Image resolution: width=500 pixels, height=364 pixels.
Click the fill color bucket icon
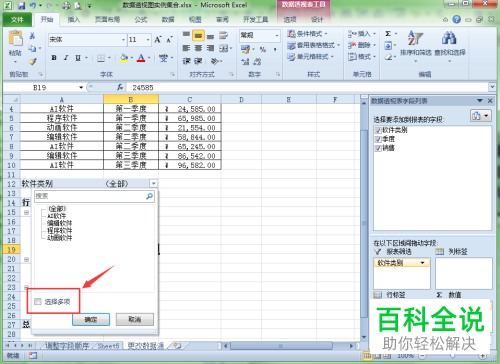pyautogui.click(x=124, y=58)
